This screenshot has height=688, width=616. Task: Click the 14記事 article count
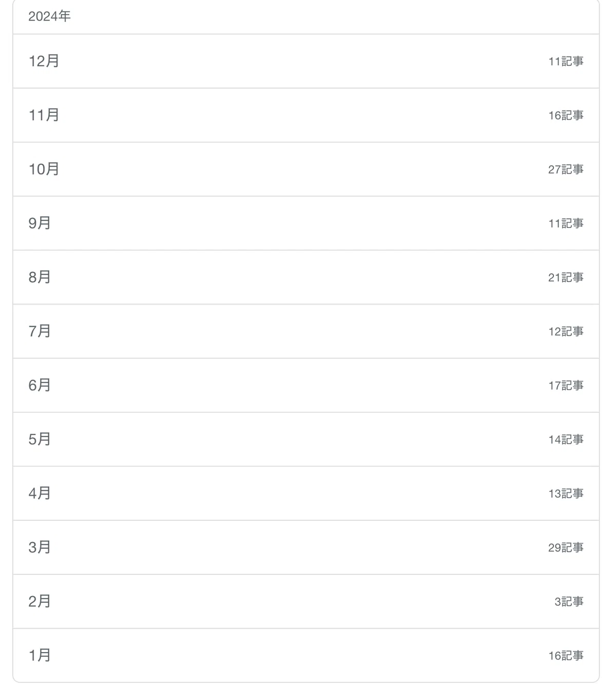click(566, 439)
